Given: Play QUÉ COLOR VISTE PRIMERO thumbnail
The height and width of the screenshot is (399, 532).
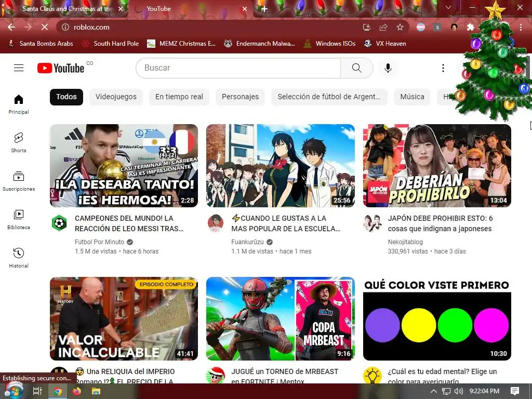Looking at the screenshot, I should 437,318.
